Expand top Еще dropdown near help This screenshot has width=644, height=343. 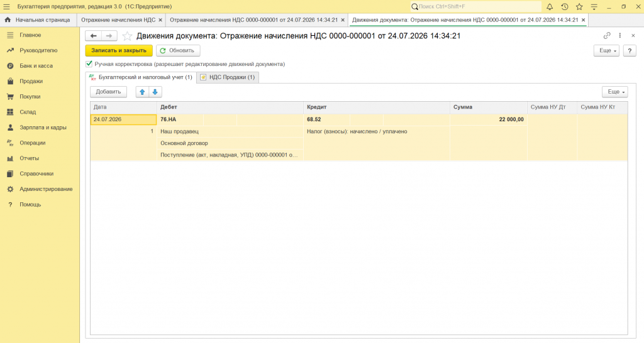(606, 50)
